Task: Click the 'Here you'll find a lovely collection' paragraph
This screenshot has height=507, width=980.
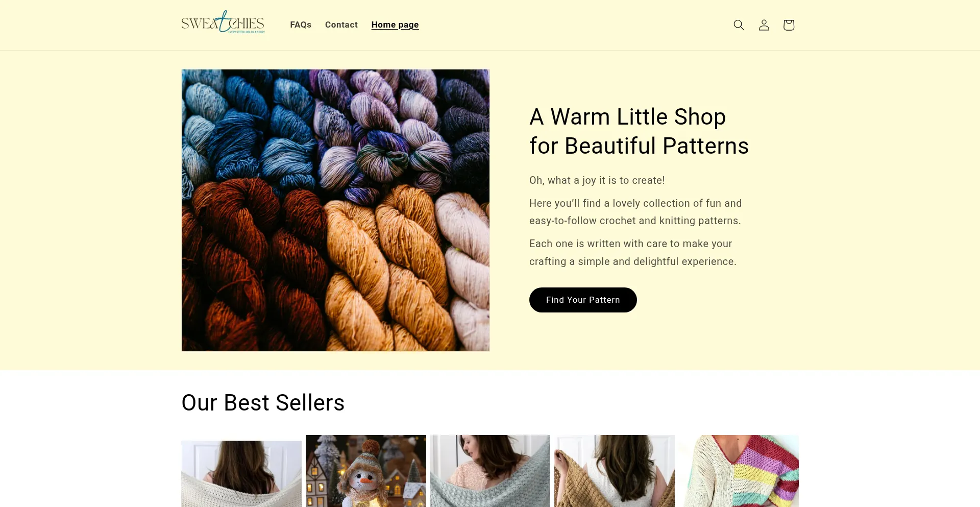Action: 635,212
